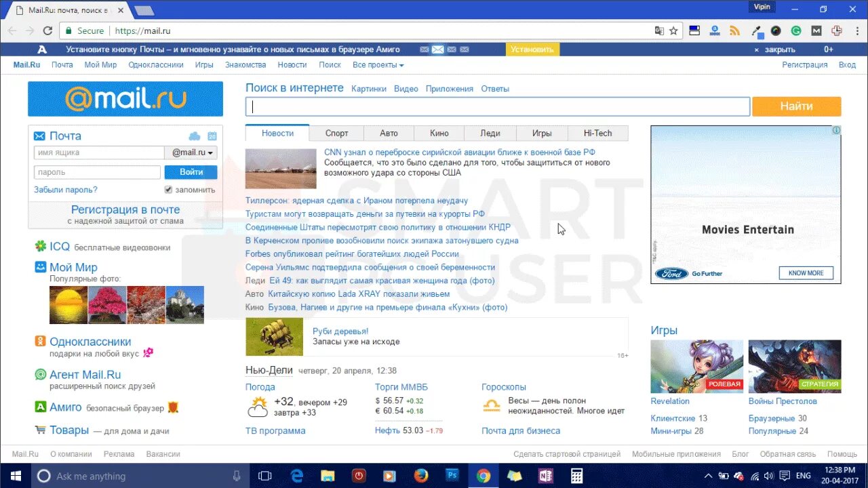Click the volume icon in system tray
This screenshot has height=488, width=868.
[768, 476]
